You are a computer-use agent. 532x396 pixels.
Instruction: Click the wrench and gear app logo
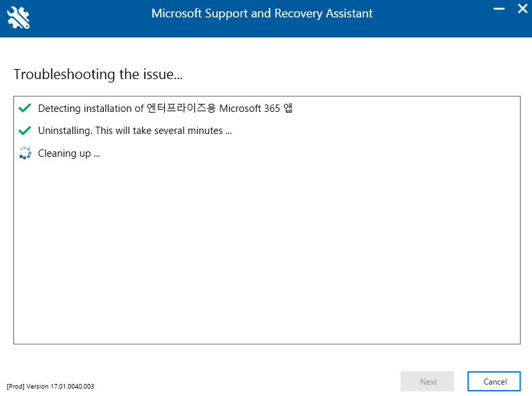(x=18, y=17)
